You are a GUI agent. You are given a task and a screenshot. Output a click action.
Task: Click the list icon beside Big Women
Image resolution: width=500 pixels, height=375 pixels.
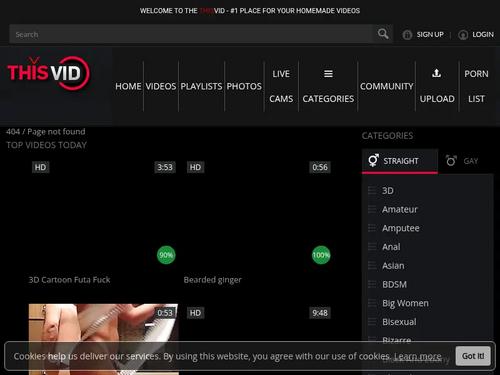coord(372,303)
